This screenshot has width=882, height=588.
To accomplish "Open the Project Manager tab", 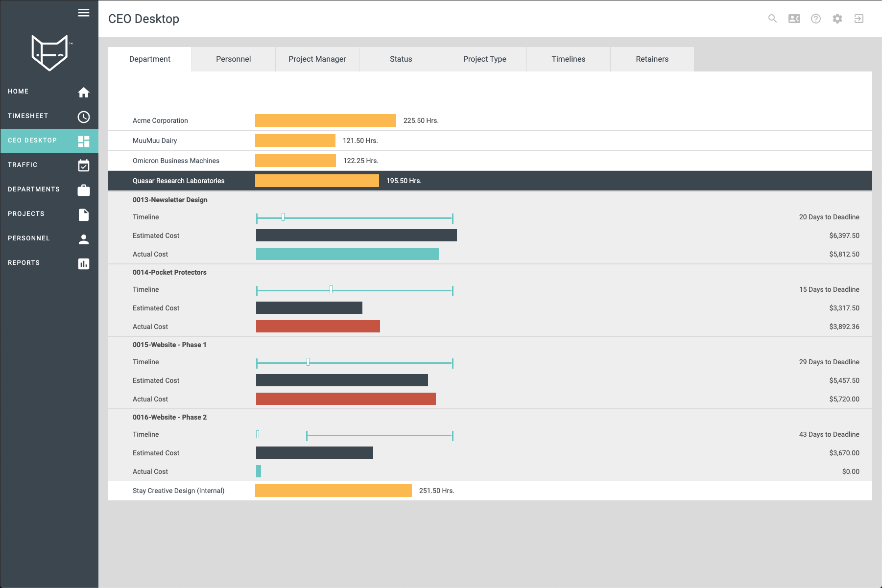I will coord(317,59).
